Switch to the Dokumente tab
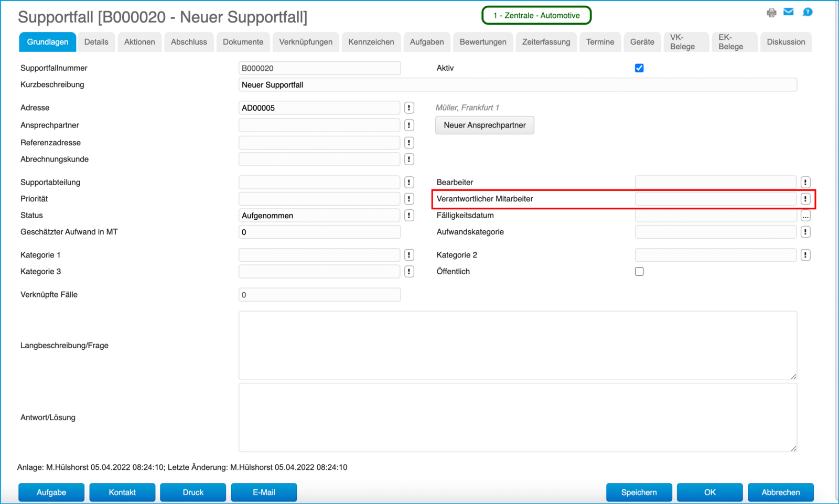839x504 pixels. point(243,42)
